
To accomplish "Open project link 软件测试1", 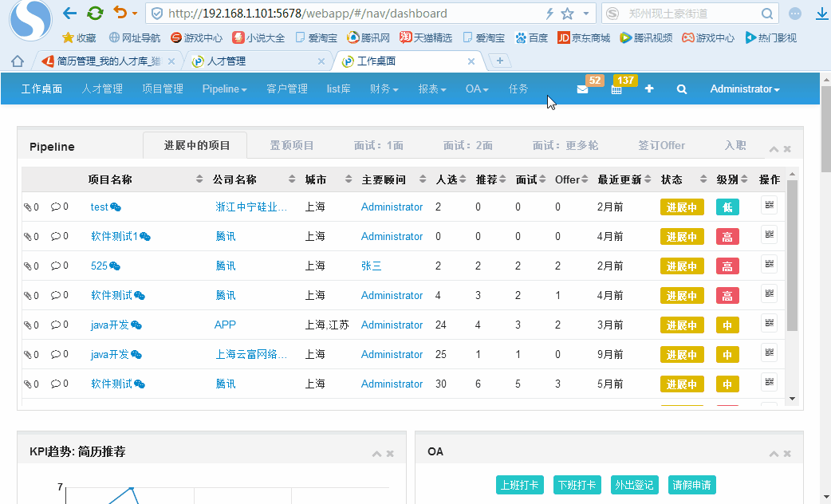I will pos(114,236).
